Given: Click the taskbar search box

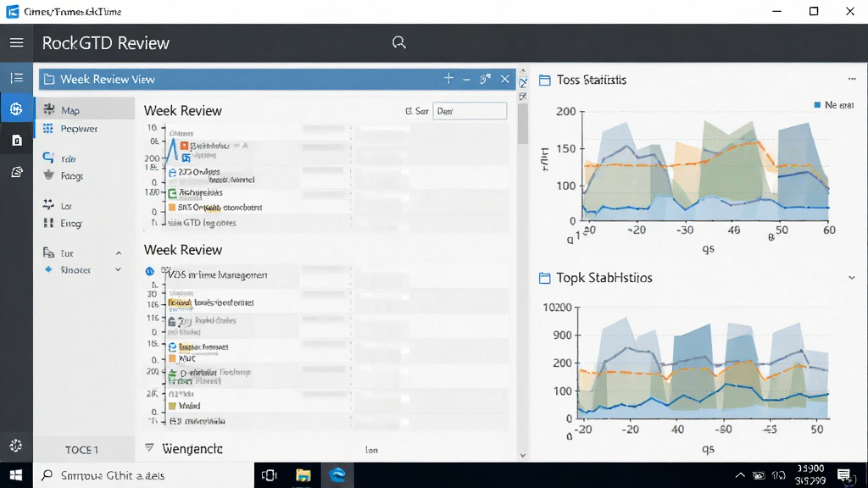Looking at the screenshot, I should coord(143,475).
